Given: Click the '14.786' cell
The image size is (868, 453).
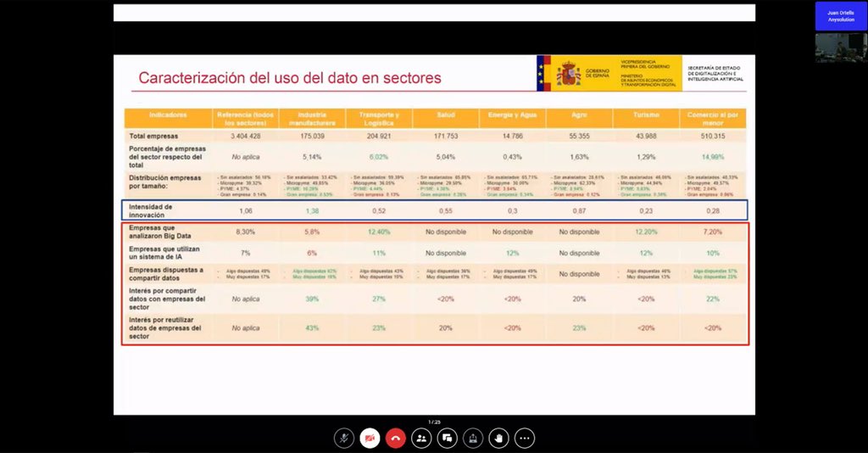Looking at the screenshot, I should (513, 137).
